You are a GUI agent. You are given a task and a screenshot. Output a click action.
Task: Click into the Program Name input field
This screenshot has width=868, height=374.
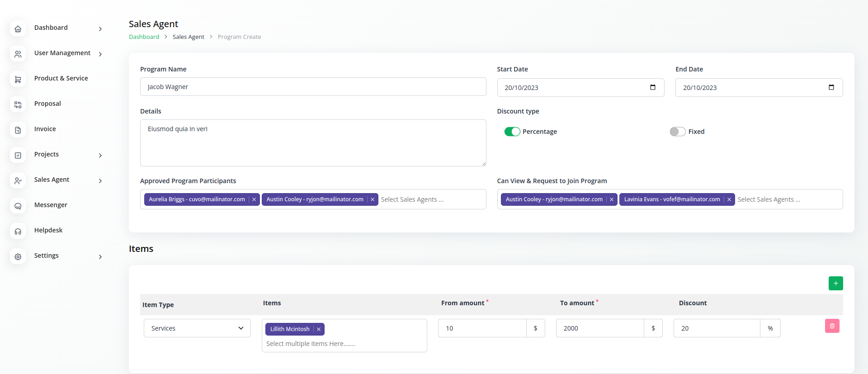(313, 87)
